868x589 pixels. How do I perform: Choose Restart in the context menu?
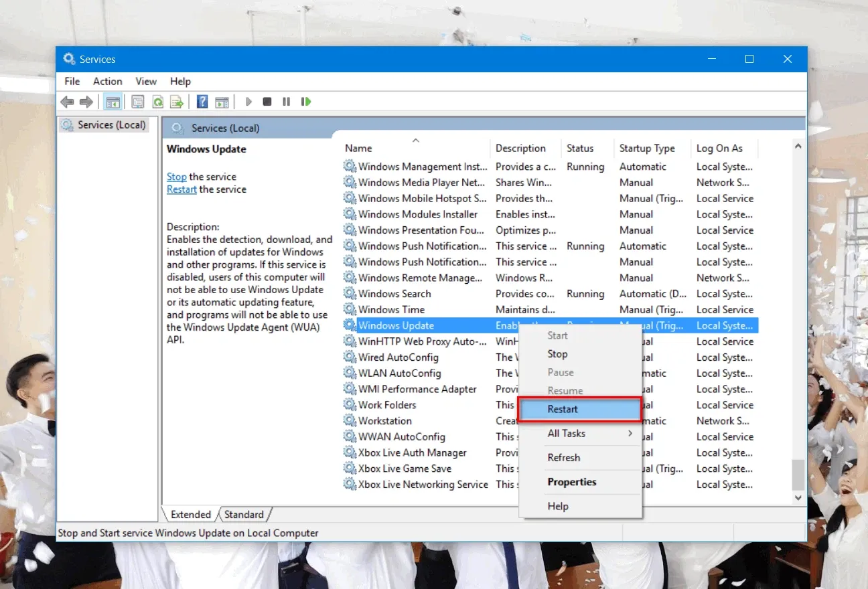581,409
